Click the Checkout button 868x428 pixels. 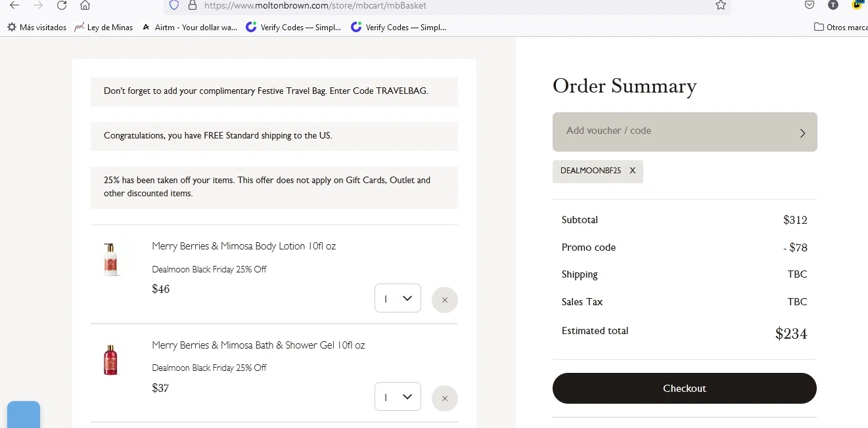point(684,389)
